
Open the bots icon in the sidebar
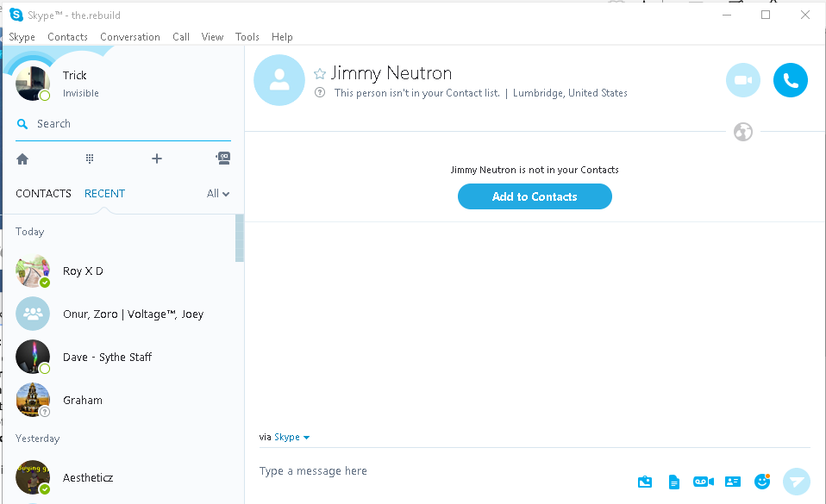click(223, 158)
